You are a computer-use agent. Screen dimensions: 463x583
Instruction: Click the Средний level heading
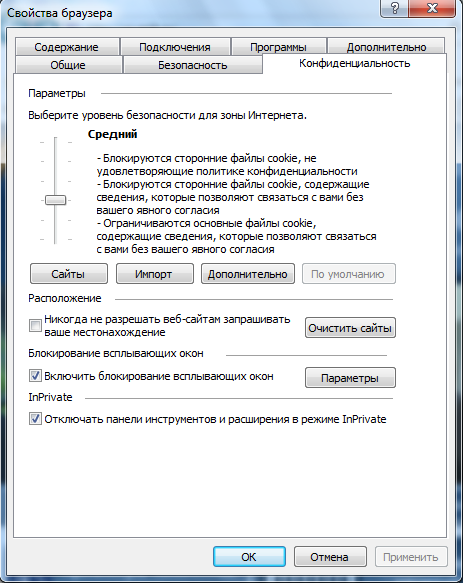coord(113,134)
